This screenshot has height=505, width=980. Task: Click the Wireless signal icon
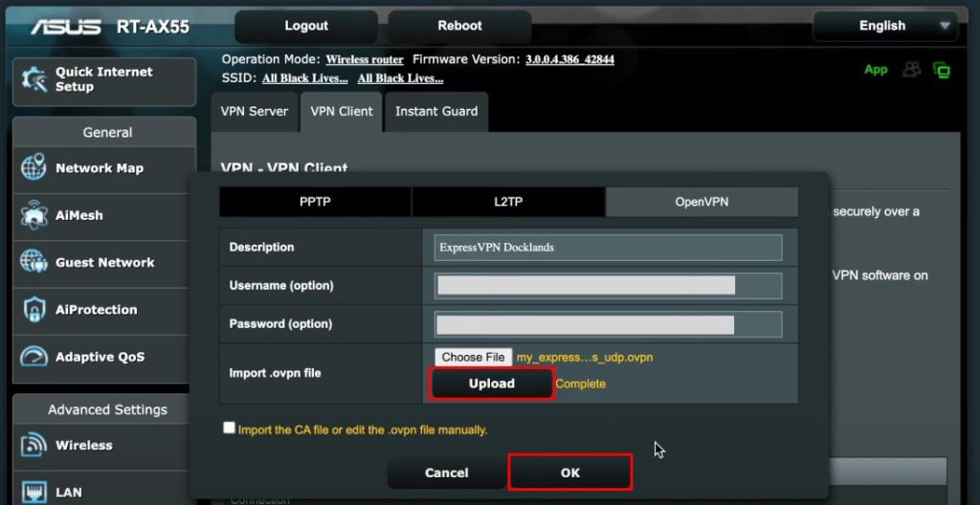[33, 446]
